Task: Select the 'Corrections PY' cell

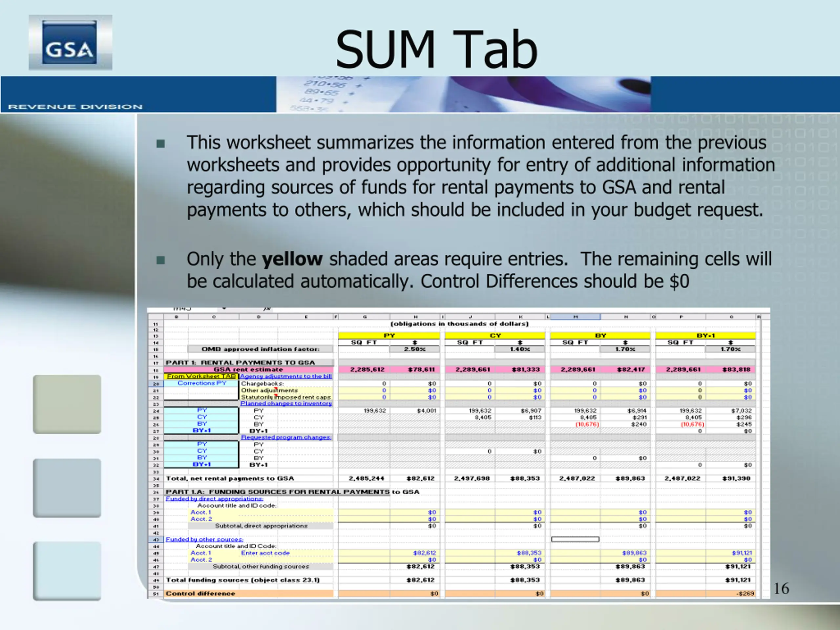Action: (x=201, y=383)
